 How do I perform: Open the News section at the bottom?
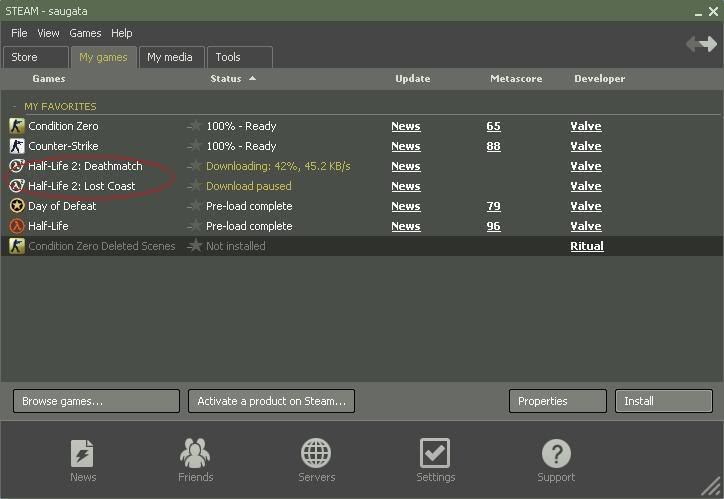point(83,460)
